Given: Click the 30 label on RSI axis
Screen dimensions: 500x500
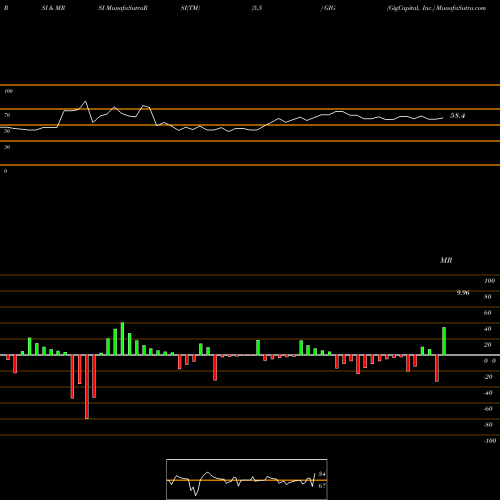Looking at the screenshot, I should tap(7, 147).
